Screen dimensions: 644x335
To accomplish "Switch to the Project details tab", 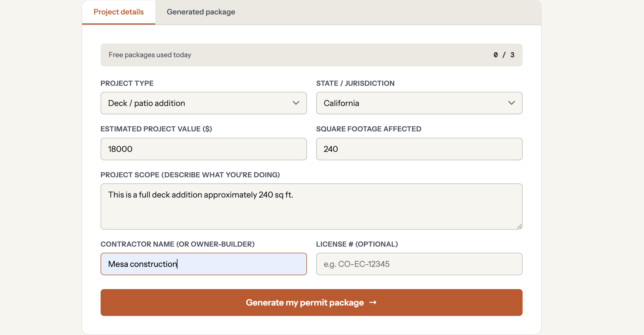I will pyautogui.click(x=119, y=12).
